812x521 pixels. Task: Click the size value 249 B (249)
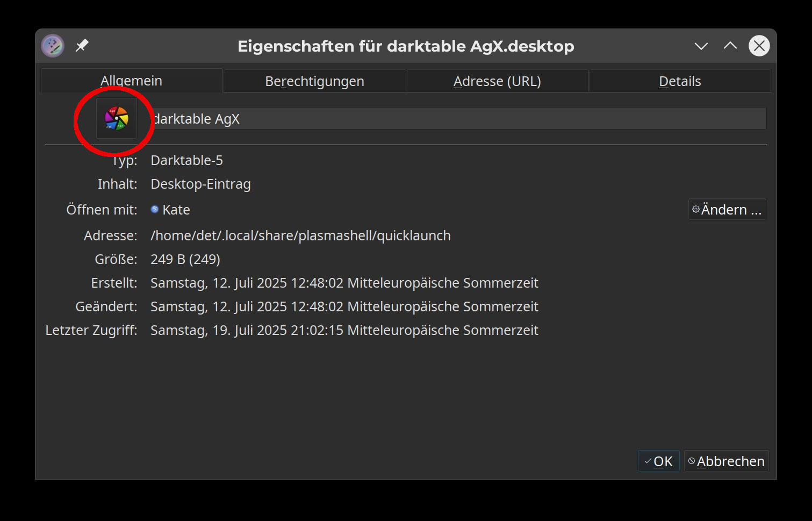pos(185,259)
